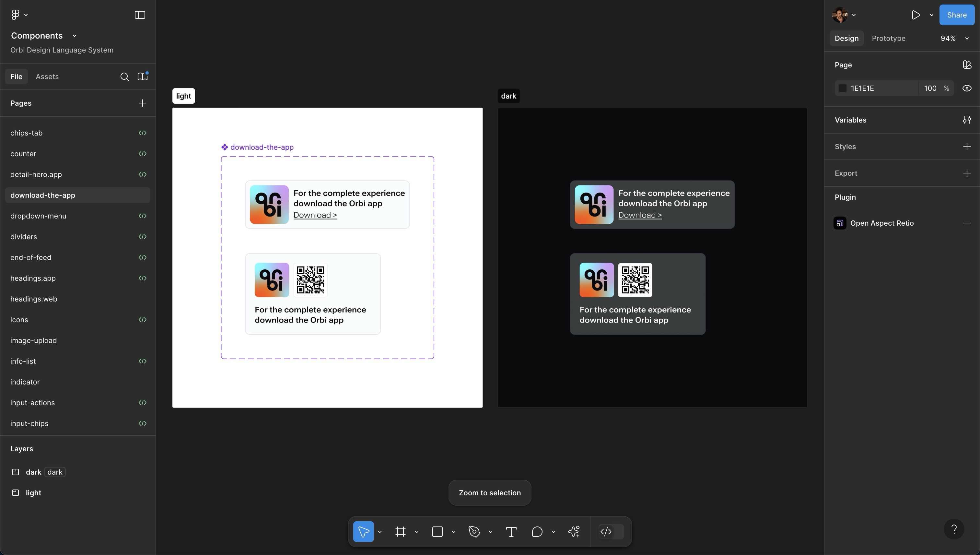Select the dark frame label on canvas
980x555 pixels.
coord(509,96)
